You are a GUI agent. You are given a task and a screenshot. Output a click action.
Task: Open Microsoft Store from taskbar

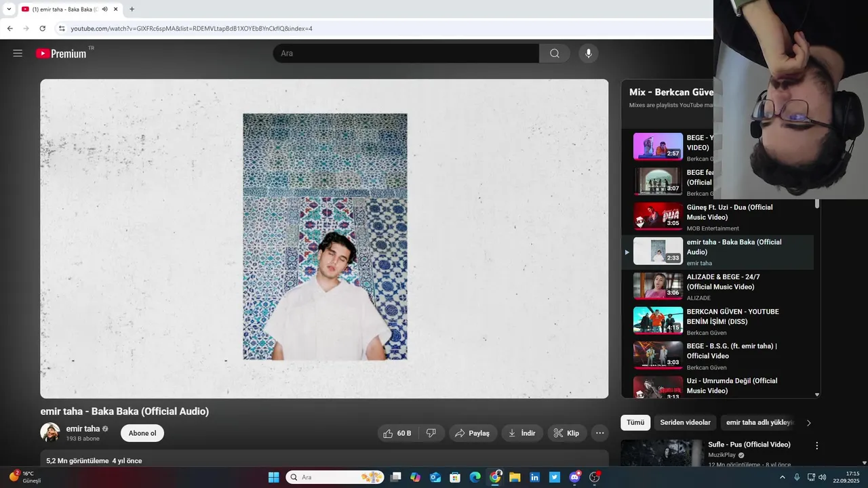click(455, 477)
